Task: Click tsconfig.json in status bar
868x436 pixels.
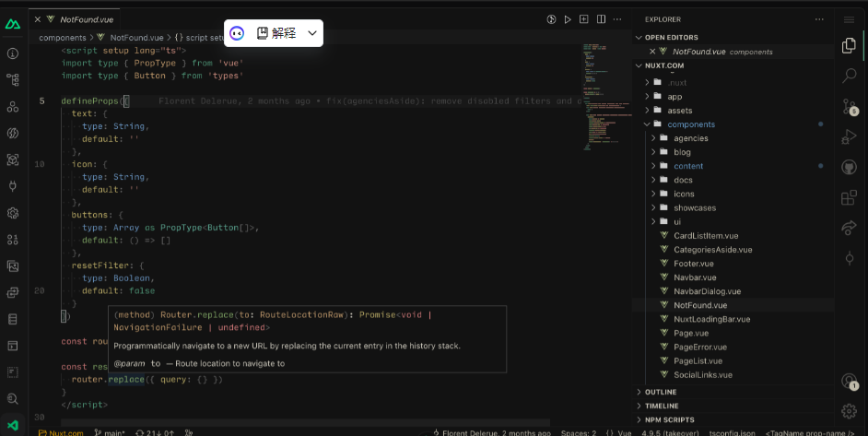Action: [x=732, y=432]
